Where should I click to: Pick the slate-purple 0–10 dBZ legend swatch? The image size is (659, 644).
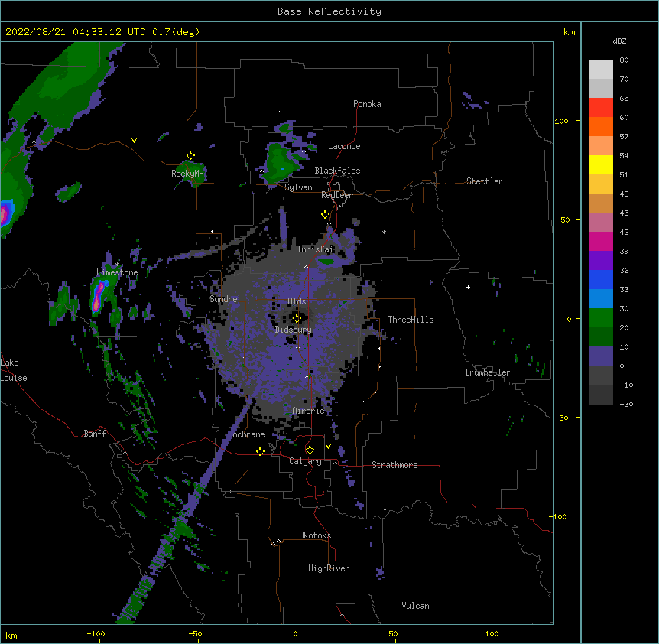tap(601, 356)
